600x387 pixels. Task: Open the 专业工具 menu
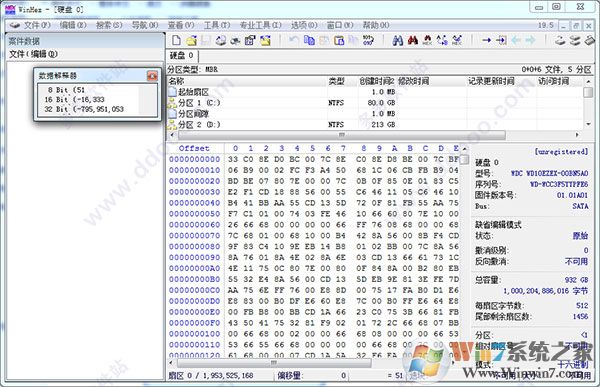pos(260,25)
